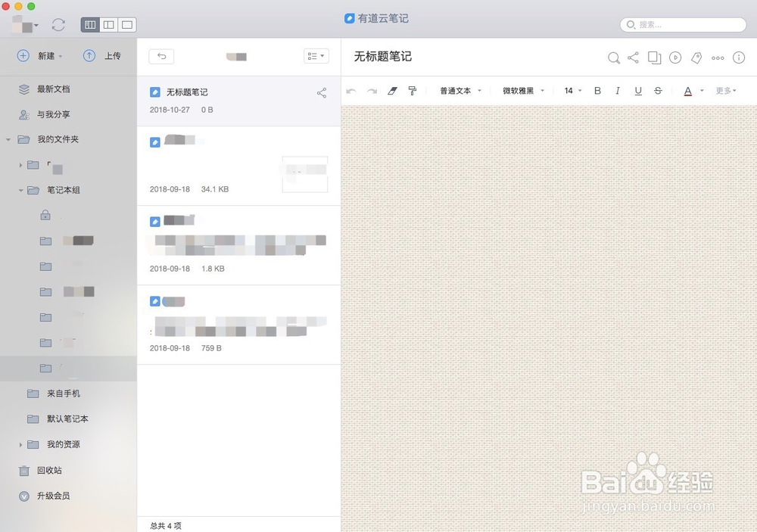
Task: Switch to two-pane layout view
Action: pyautogui.click(x=108, y=24)
